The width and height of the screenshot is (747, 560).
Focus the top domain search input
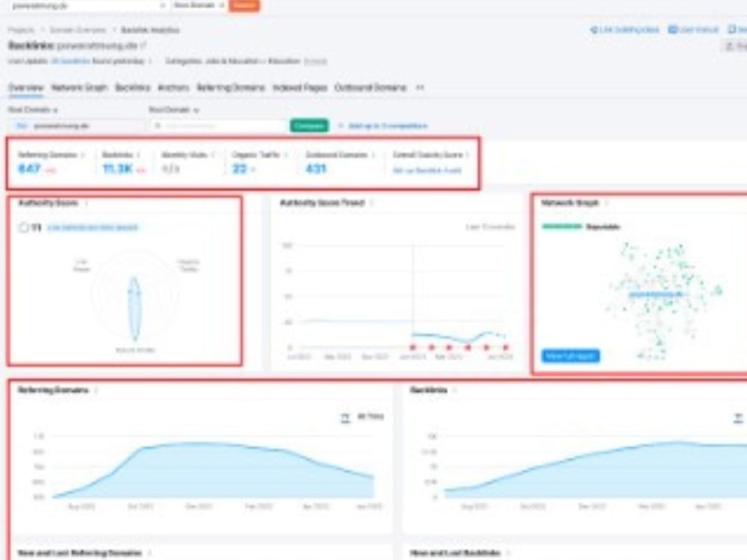pyautogui.click(x=86, y=5)
